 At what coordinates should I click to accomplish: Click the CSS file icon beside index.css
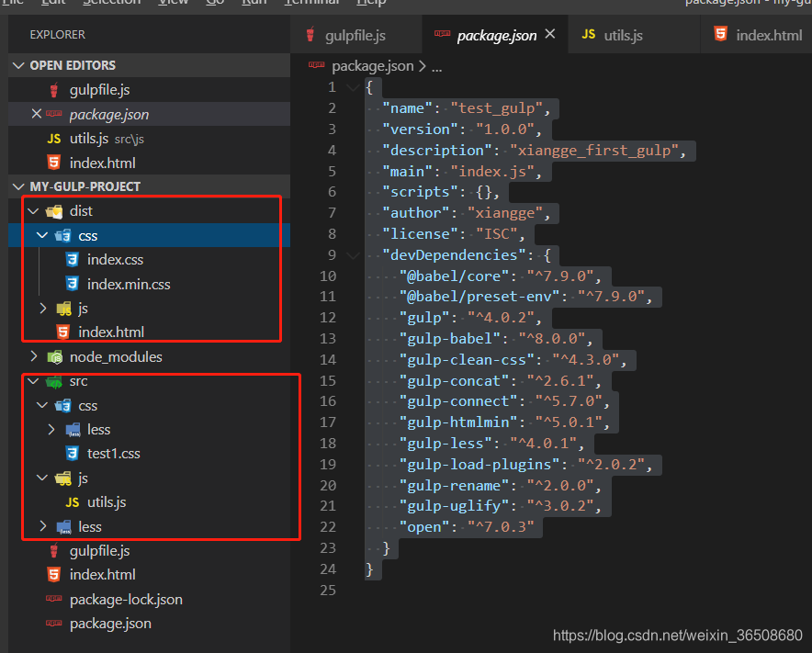click(72, 259)
